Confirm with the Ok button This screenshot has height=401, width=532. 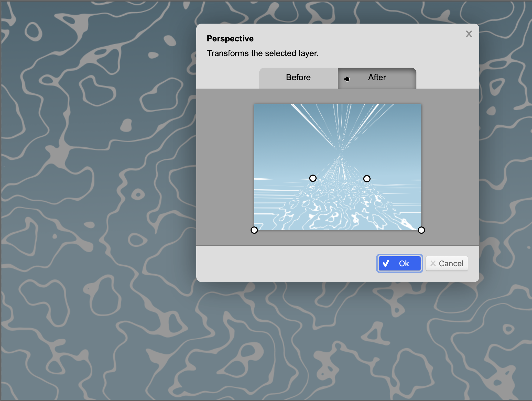399,263
